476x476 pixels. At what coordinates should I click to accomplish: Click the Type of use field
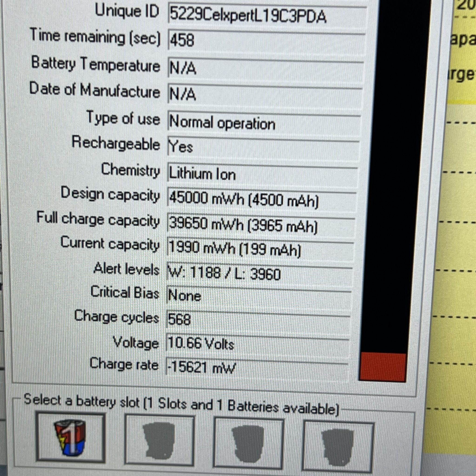(x=264, y=123)
